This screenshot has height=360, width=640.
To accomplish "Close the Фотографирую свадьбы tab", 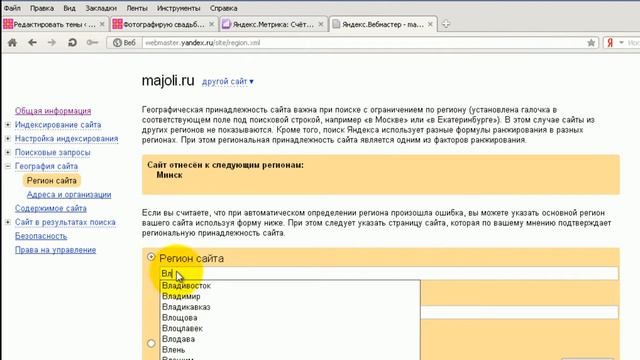I will (211, 24).
